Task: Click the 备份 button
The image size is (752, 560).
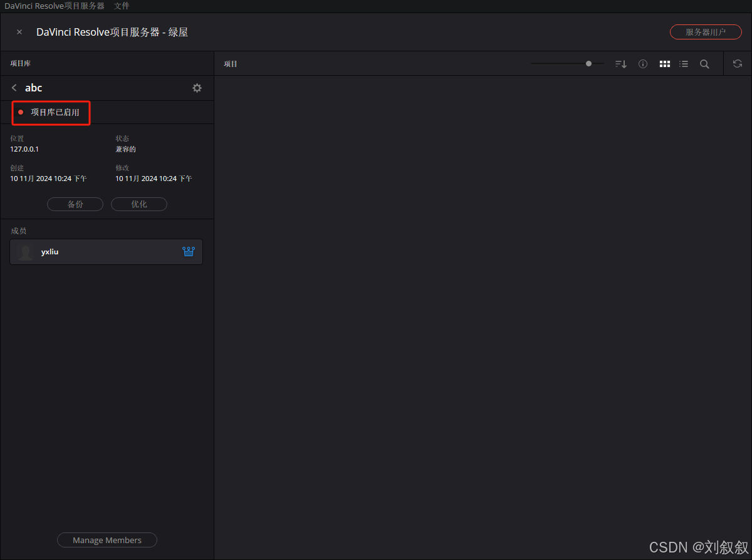Action: (75, 204)
